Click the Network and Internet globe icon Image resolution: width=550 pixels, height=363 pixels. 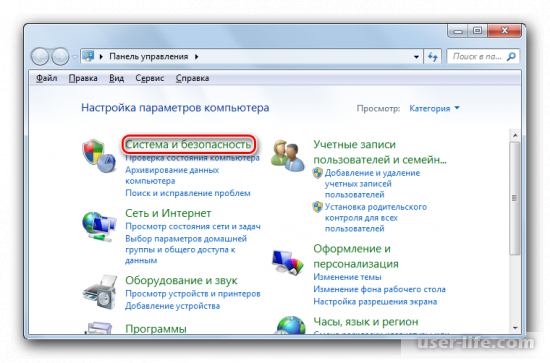(x=99, y=226)
